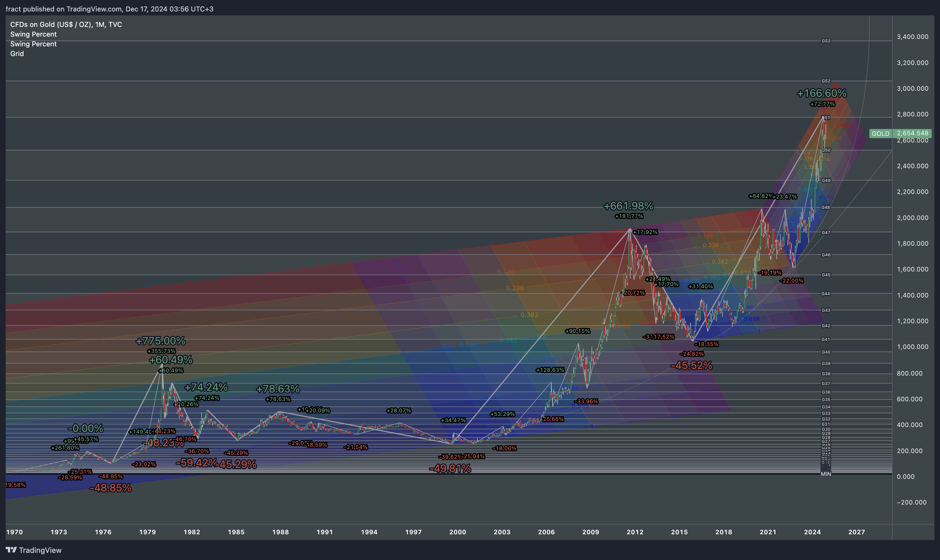Select the -36.70% label
The image size is (940, 560).
tap(197, 451)
